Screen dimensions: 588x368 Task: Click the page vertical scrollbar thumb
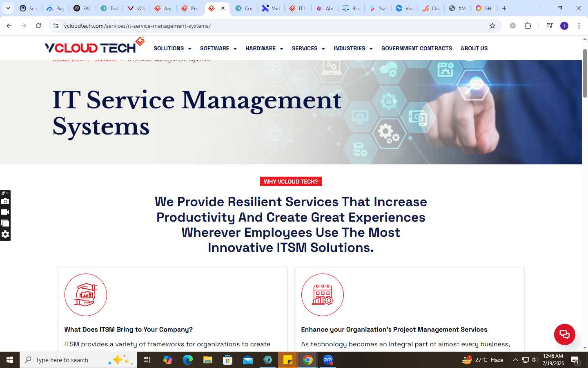point(585,74)
